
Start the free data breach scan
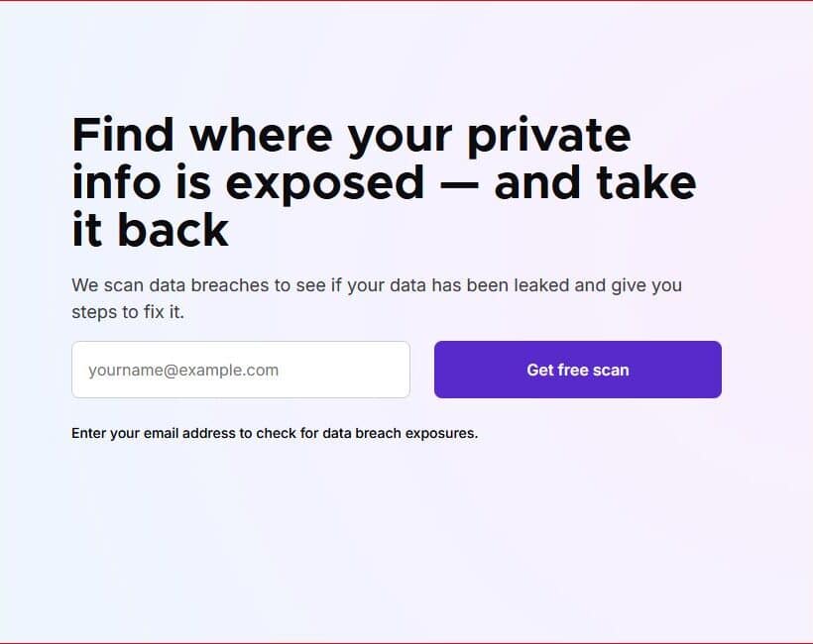click(577, 370)
